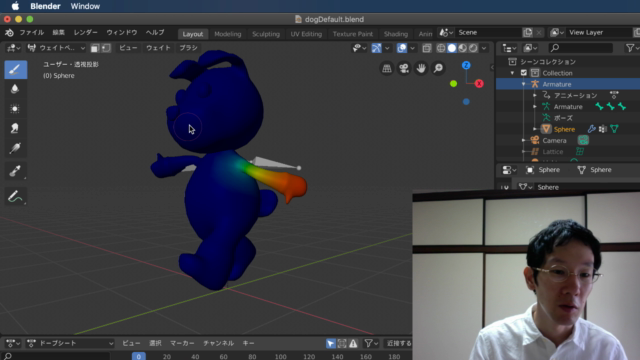Switch to the Texture Paint workspace tab
The width and height of the screenshot is (640, 360).
point(353,34)
